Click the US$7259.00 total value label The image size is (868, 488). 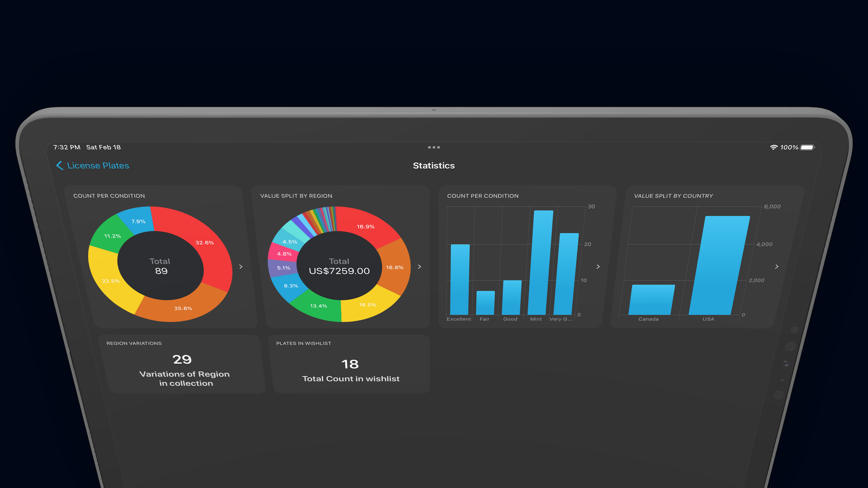point(339,271)
